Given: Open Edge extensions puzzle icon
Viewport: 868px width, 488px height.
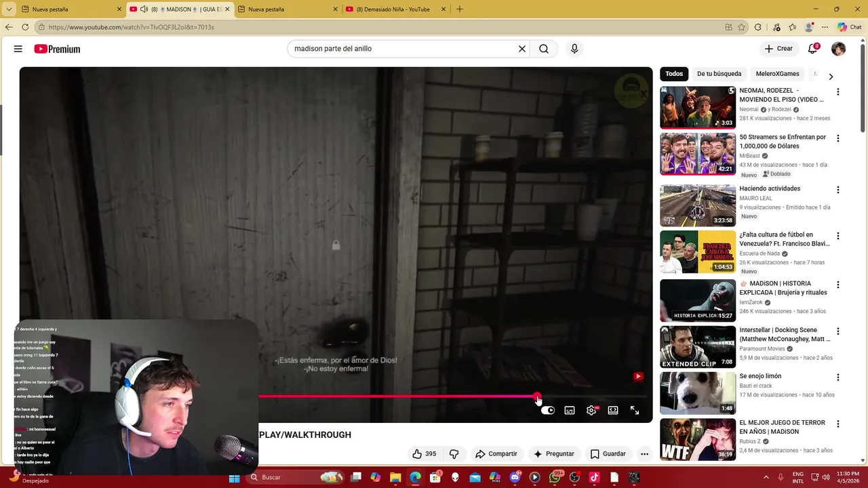Looking at the screenshot, I should (x=758, y=27).
